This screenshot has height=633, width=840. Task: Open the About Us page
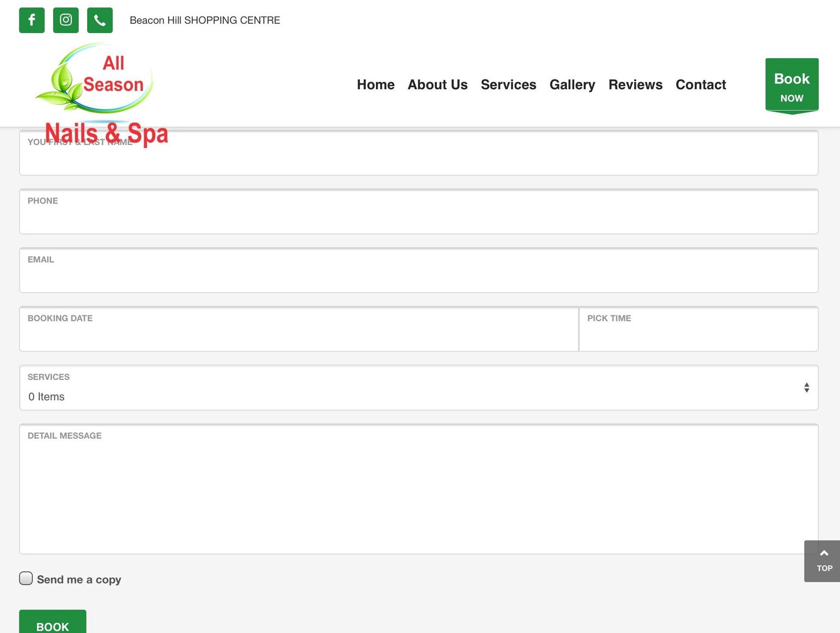tap(437, 85)
